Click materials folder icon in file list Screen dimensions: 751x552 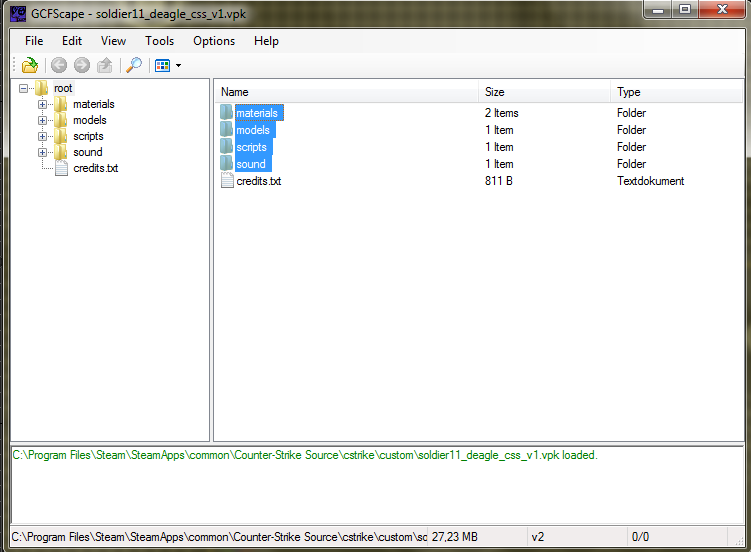[227, 113]
